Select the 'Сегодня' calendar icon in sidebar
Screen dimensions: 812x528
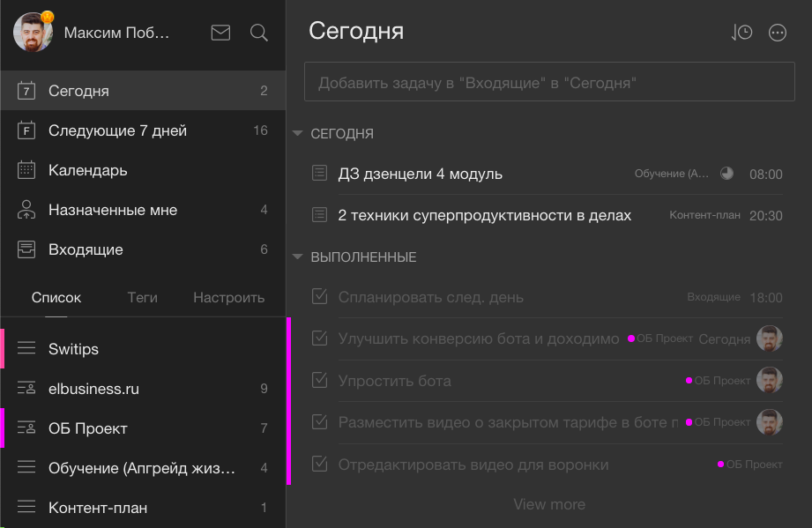[25, 90]
